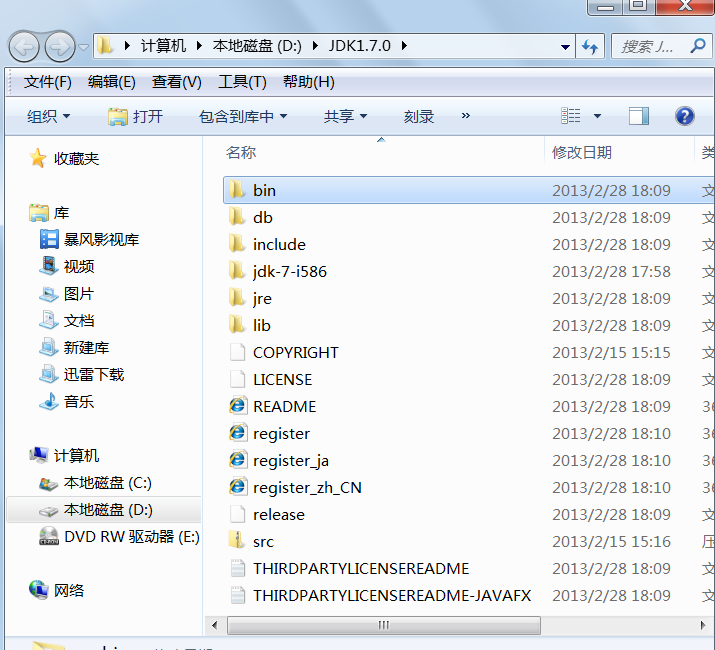The image size is (715, 650).
Task: Select the db folder icon
Action: click(x=237, y=217)
